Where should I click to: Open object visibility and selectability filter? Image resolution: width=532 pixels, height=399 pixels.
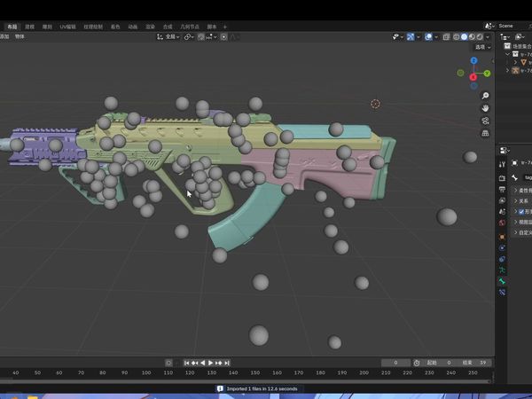coord(396,36)
